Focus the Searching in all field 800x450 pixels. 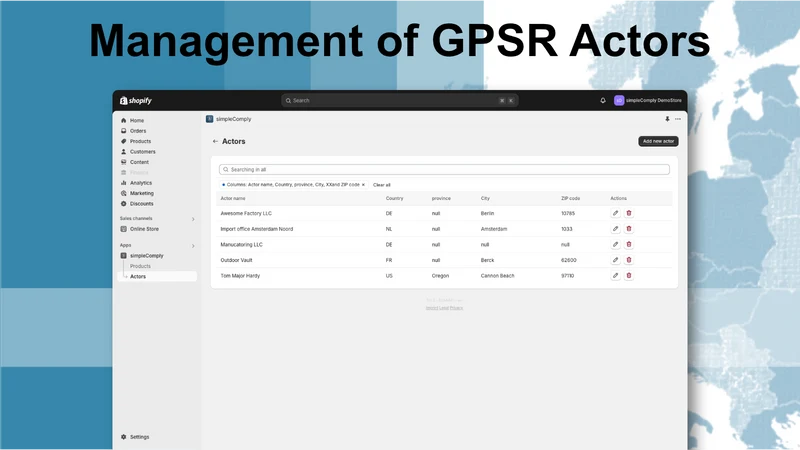444,169
